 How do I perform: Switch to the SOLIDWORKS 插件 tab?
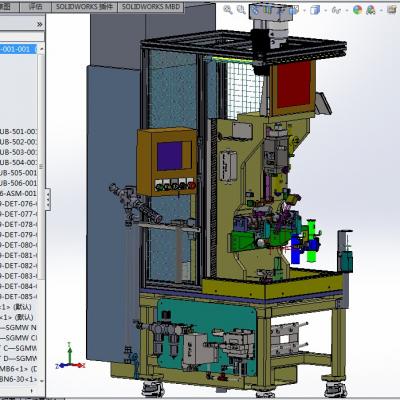(84, 7)
